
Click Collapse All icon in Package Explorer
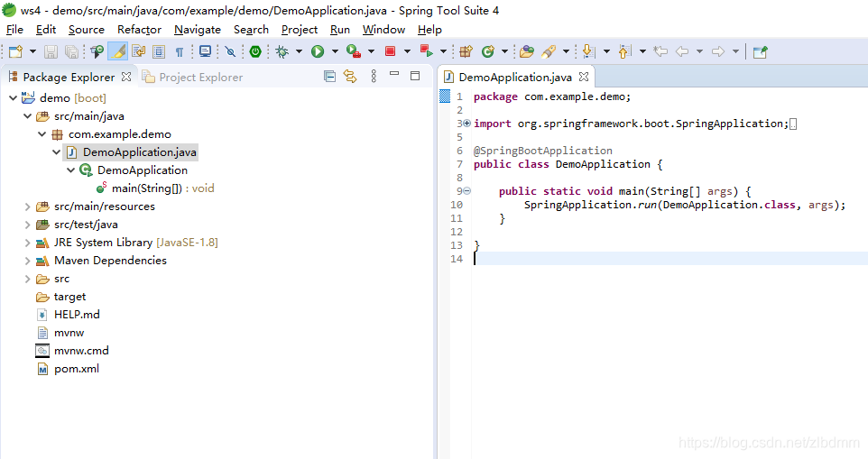329,77
